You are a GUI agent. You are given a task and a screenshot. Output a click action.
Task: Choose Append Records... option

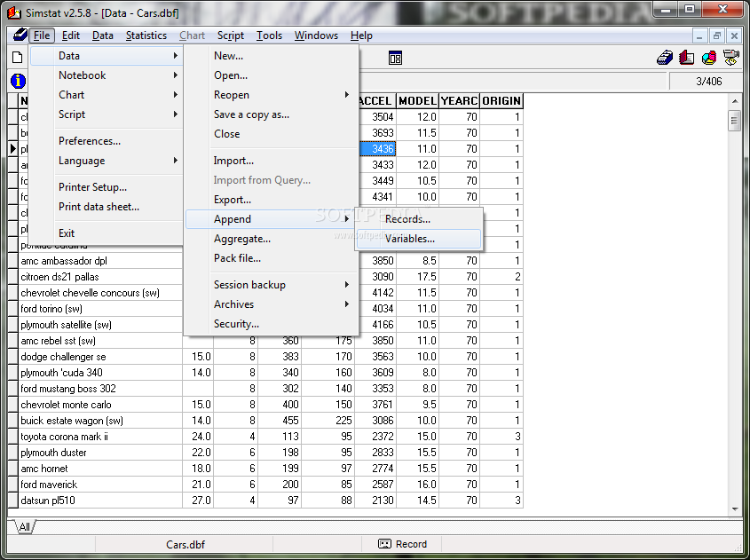(x=419, y=219)
